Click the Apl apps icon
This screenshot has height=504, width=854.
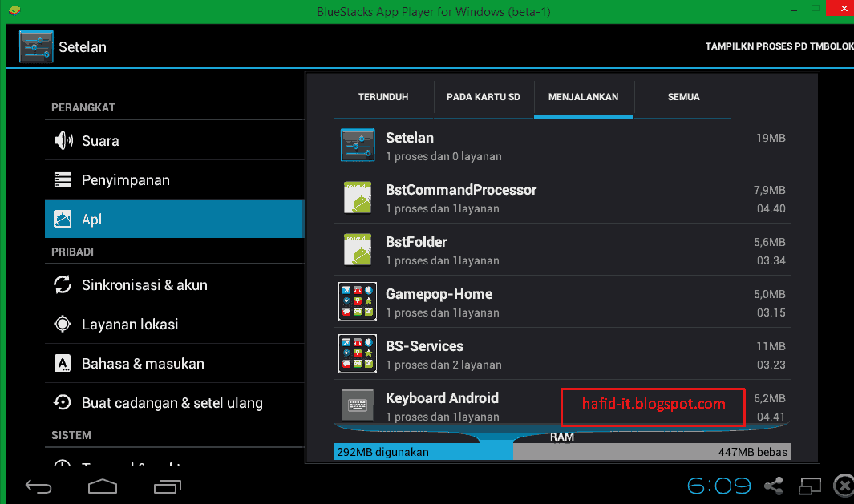(63, 219)
